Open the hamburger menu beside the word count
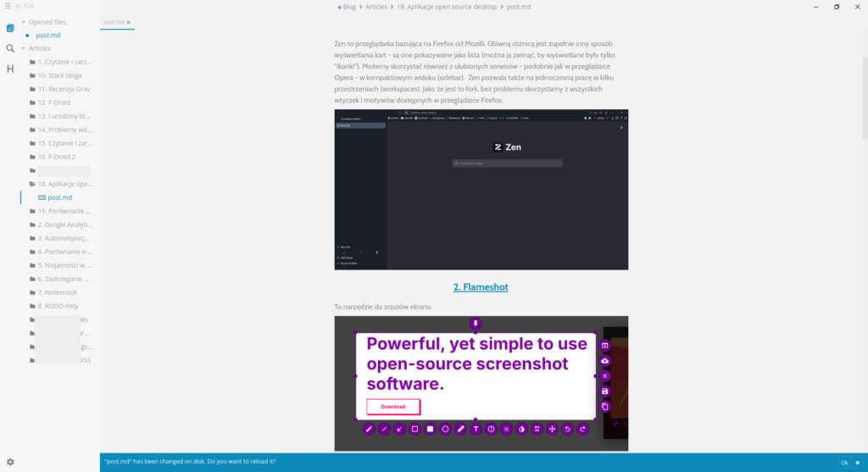868x472 pixels. tap(8, 6)
